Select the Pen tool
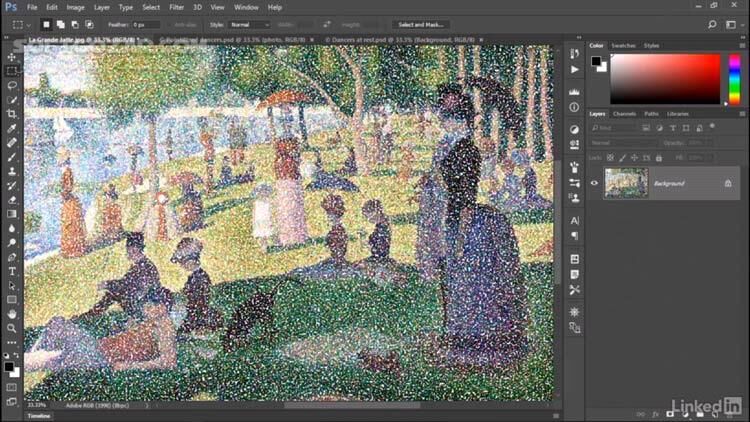 tap(12, 257)
